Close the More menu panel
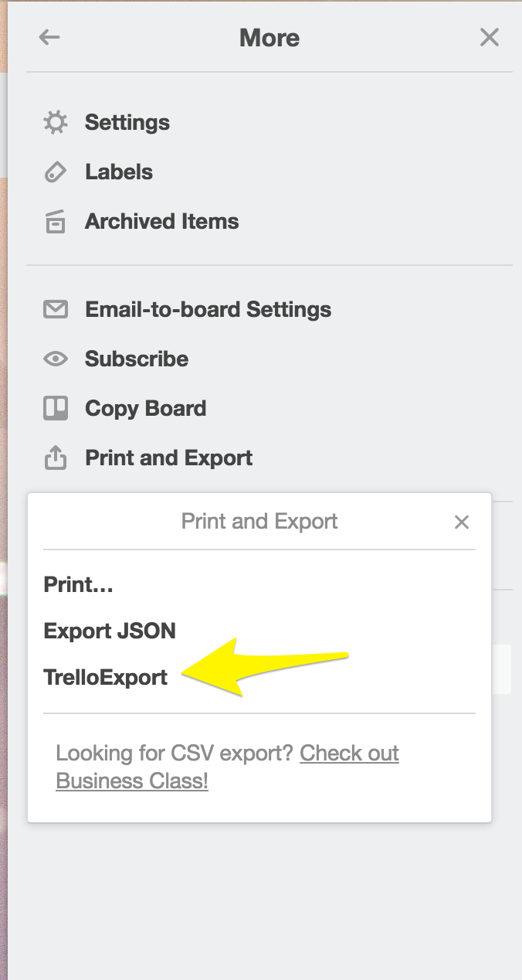This screenshot has height=980, width=522. [x=490, y=37]
